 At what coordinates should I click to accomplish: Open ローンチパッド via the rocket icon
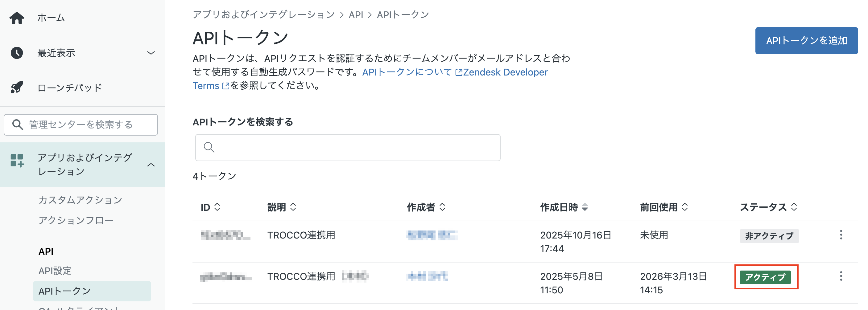coord(18,87)
